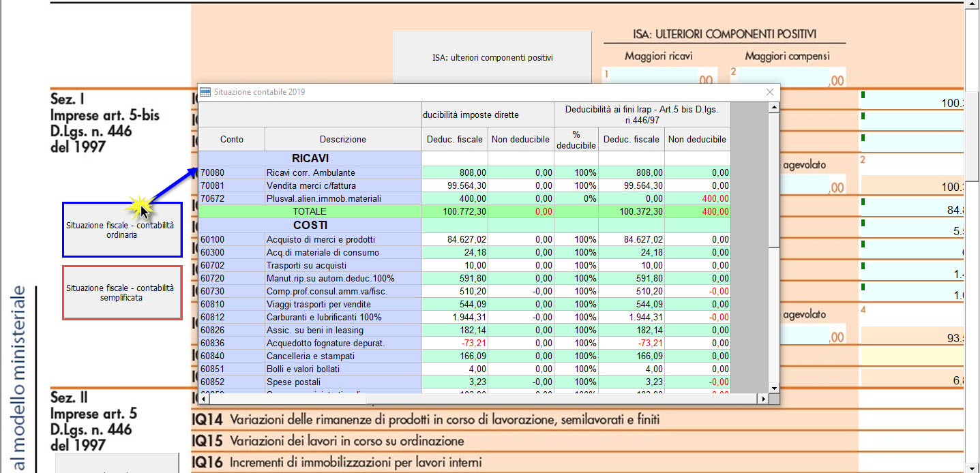Click the dialog's horizontal scrollbar left arrow
The image size is (980, 473).
coord(204,399)
